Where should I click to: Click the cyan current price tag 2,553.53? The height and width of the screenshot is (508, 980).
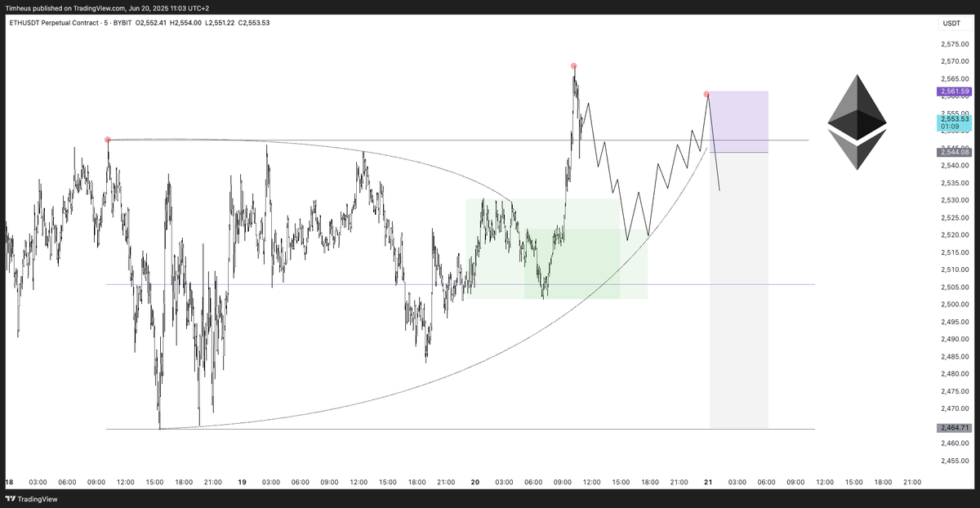(954, 123)
